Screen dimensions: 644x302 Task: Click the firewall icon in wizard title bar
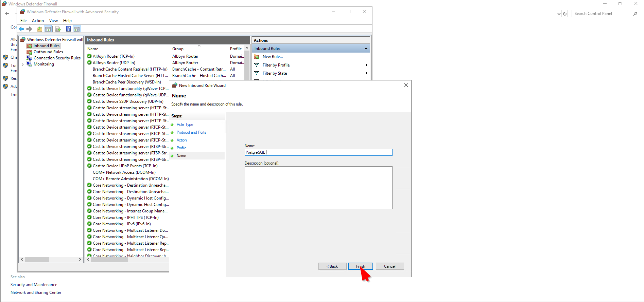pyautogui.click(x=175, y=86)
